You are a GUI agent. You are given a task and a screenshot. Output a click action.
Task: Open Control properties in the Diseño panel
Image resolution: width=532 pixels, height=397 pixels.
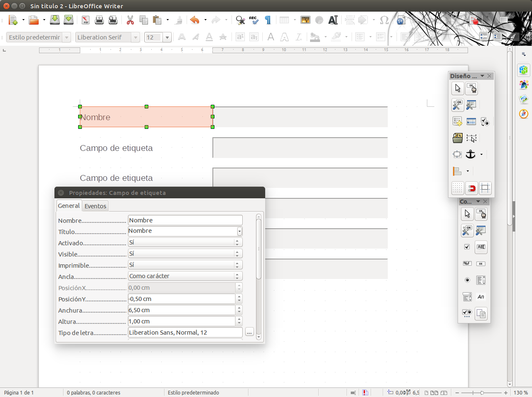click(457, 105)
